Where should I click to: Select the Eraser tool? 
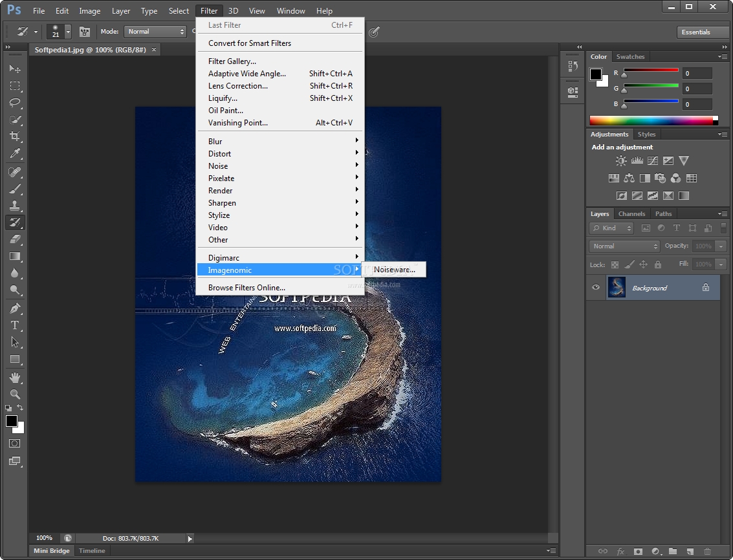[15, 239]
